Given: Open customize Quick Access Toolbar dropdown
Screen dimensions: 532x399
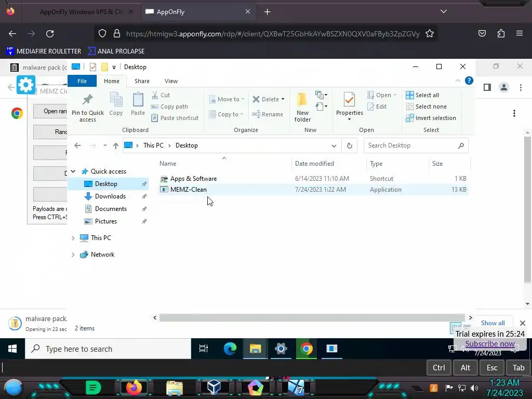Looking at the screenshot, I should click(x=114, y=67).
